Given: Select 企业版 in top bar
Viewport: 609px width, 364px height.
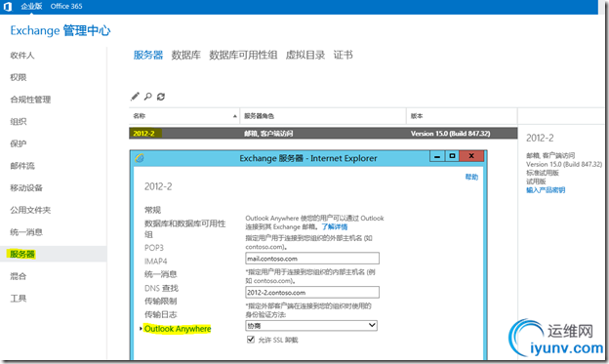Looking at the screenshot, I should tap(31, 6).
